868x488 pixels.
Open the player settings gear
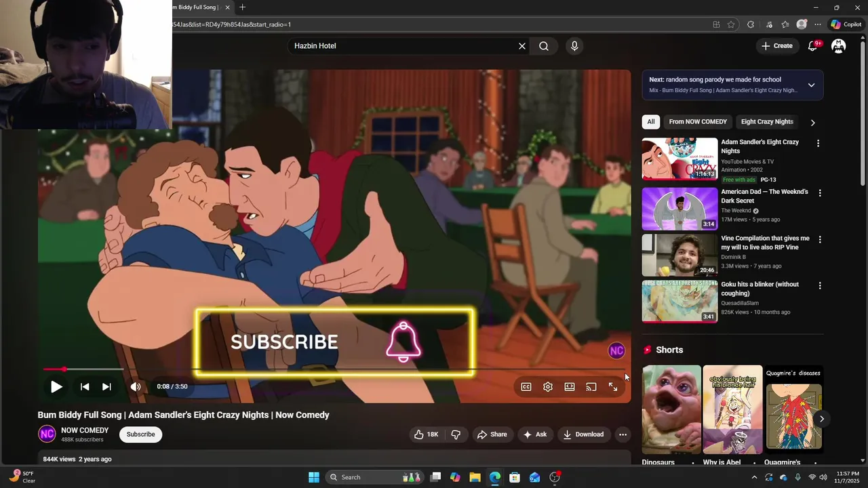tap(548, 387)
